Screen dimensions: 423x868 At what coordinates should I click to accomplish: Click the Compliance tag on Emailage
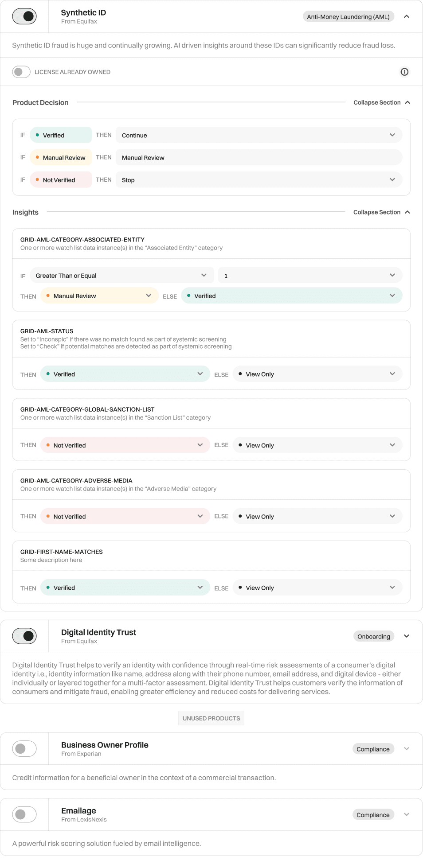tap(373, 814)
